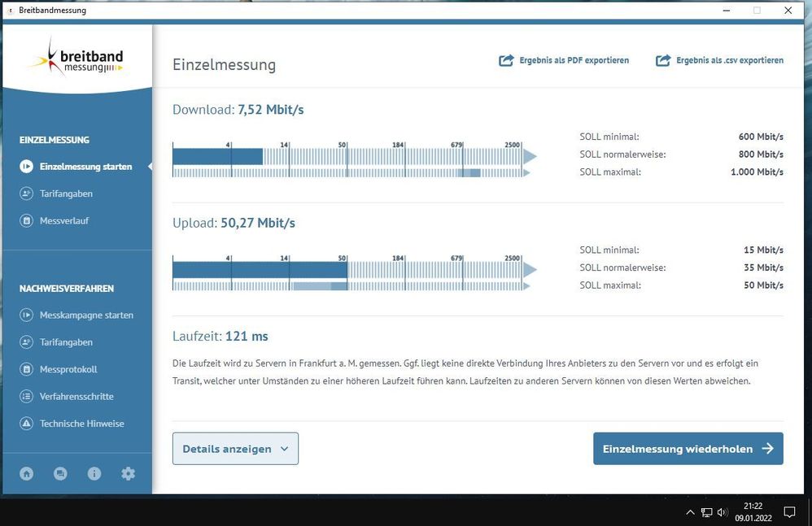Screen dimensions: 812x526
Task: Click the download speed bar
Action: click(x=218, y=157)
